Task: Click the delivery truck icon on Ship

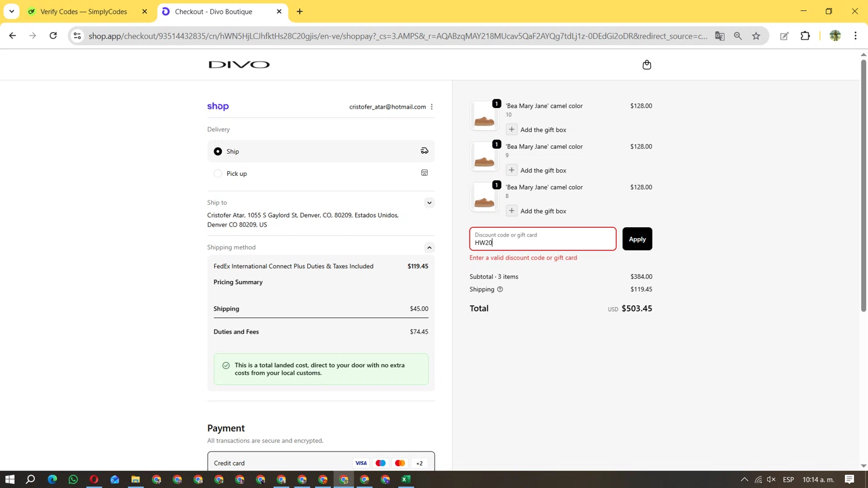Action: [x=424, y=151]
